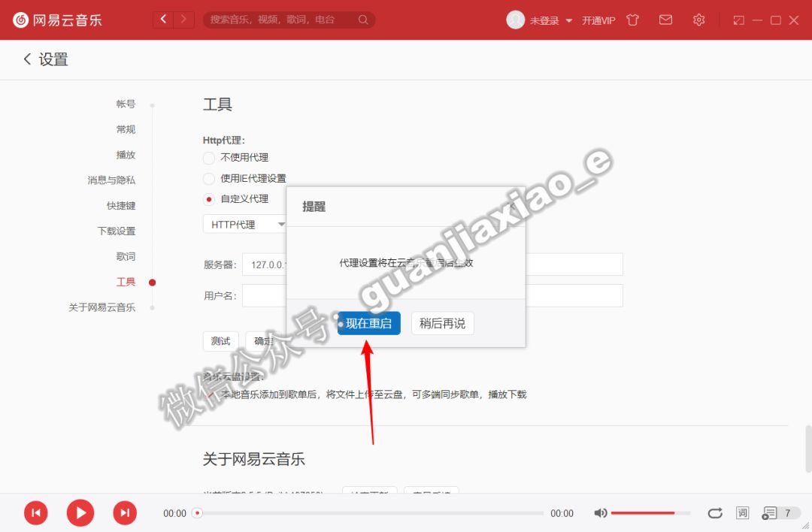Open the playlist queue showing 7 songs
This screenshot has width=812, height=532.
pyautogui.click(x=770, y=512)
